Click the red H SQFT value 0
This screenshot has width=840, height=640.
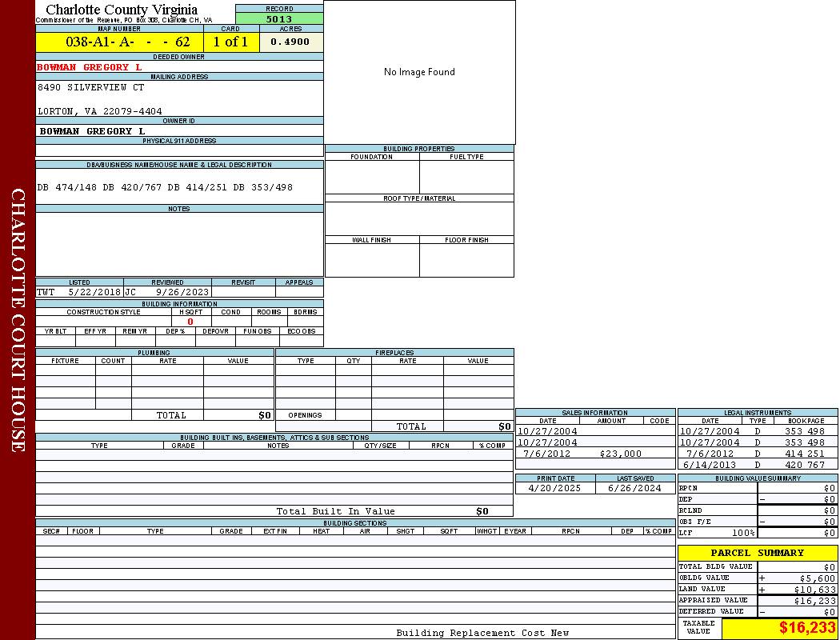190,322
